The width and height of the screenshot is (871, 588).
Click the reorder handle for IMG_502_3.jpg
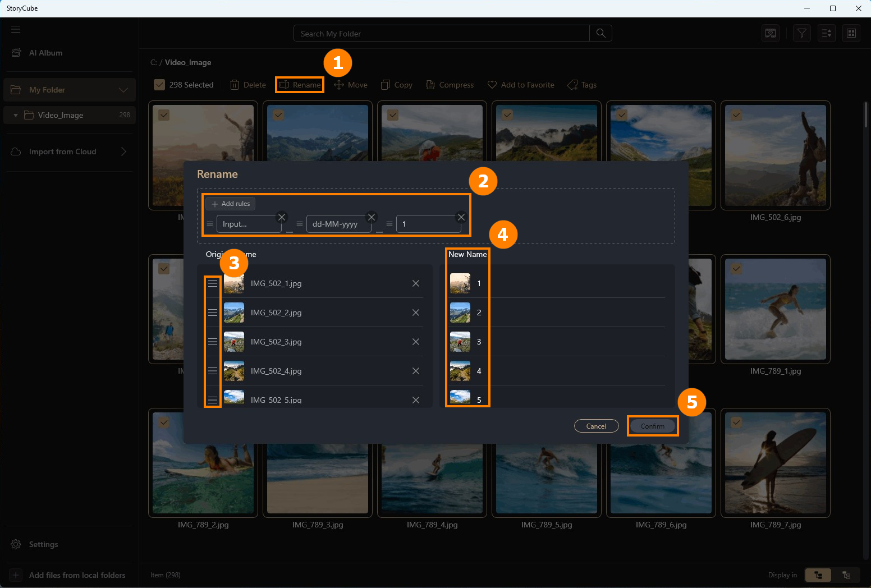coord(213,342)
